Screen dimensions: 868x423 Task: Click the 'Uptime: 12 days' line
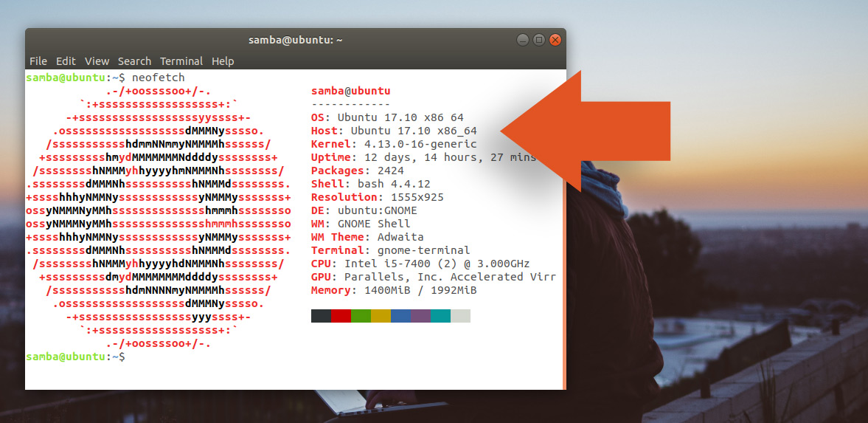(x=424, y=157)
